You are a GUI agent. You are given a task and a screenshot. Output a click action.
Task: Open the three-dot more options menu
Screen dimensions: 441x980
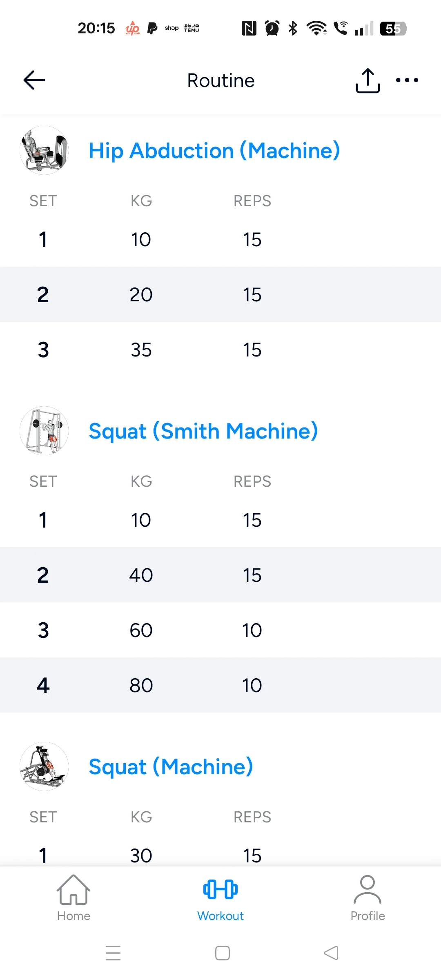click(407, 80)
